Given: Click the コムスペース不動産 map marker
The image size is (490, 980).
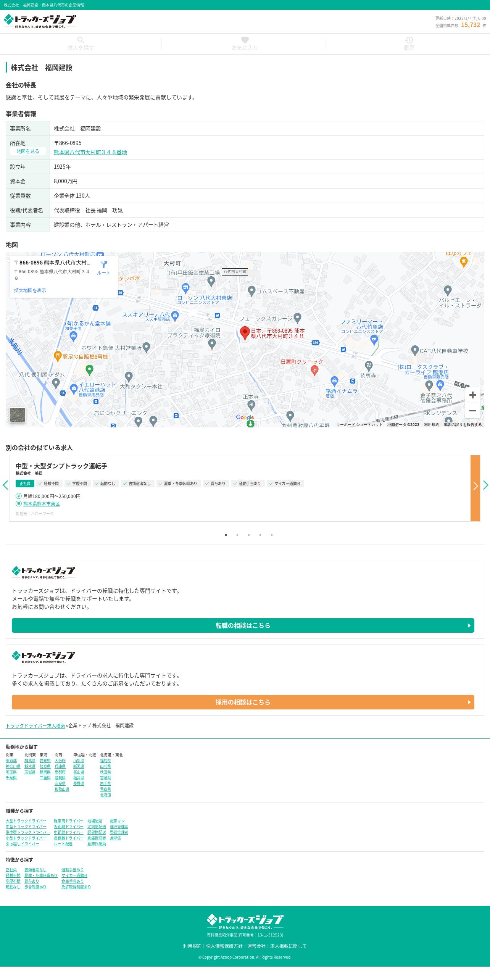Looking at the screenshot, I should [251, 291].
